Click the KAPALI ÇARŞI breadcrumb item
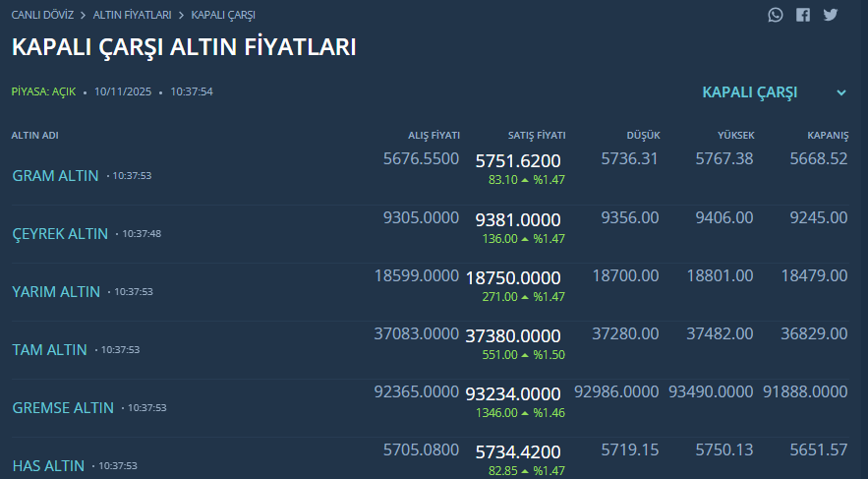 tap(223, 16)
